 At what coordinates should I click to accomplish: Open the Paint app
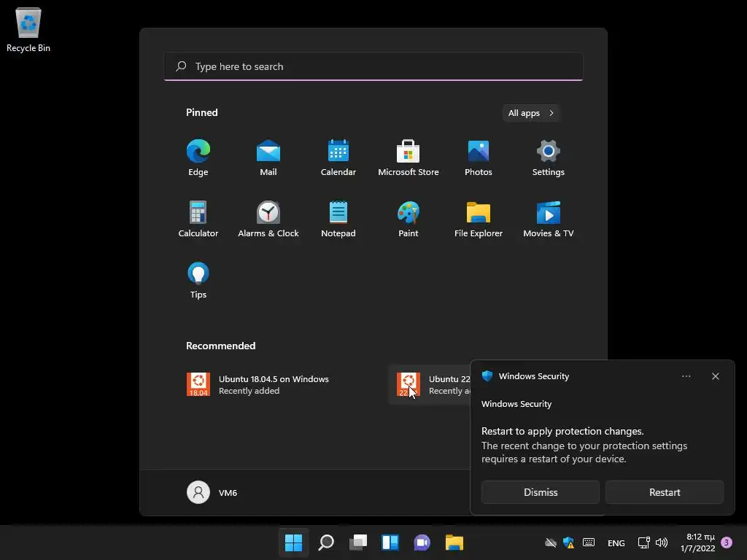(409, 219)
